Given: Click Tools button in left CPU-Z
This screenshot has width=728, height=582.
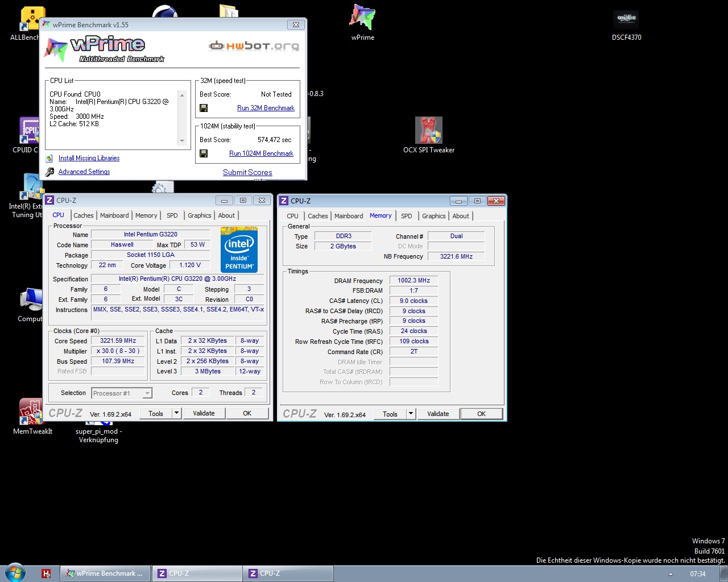Looking at the screenshot, I should tap(156, 413).
